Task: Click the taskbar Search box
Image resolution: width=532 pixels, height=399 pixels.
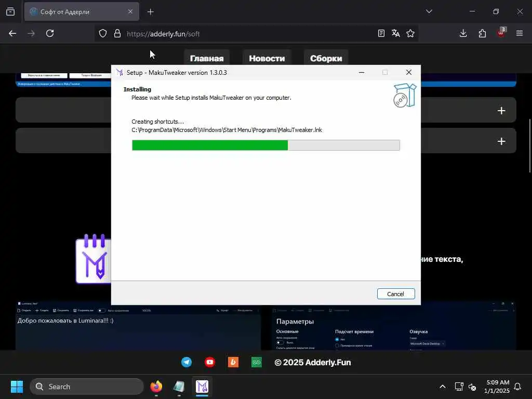Action: pos(87,387)
